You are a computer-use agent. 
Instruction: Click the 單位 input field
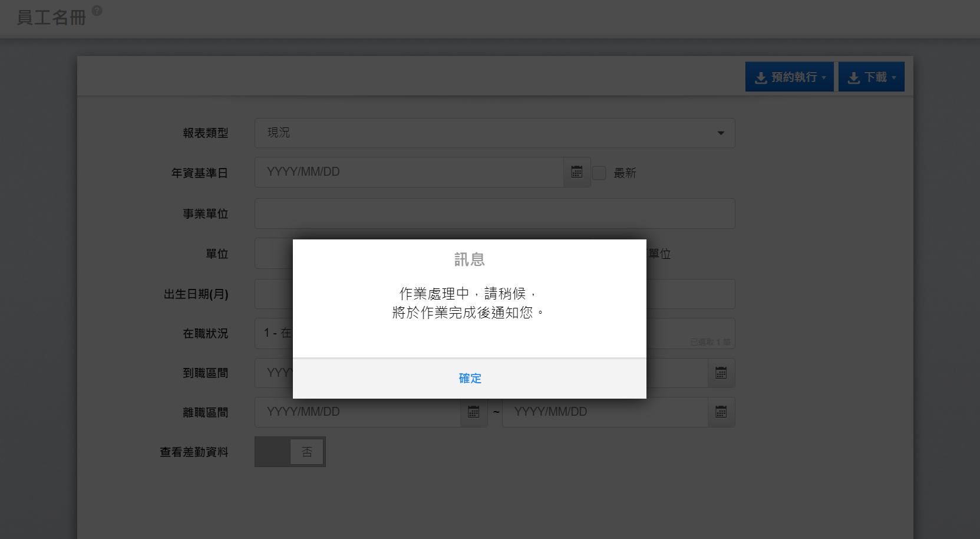pos(273,254)
